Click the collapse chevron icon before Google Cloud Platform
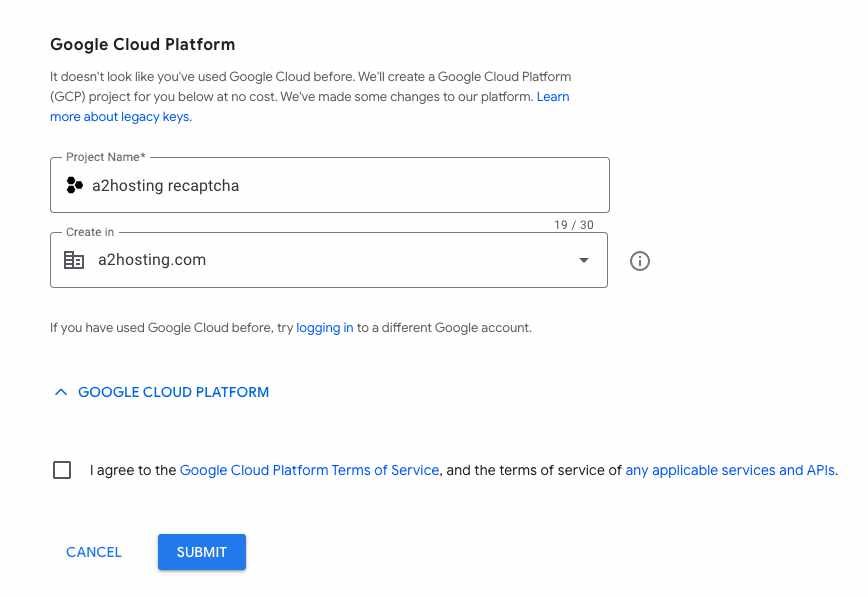 click(61, 393)
